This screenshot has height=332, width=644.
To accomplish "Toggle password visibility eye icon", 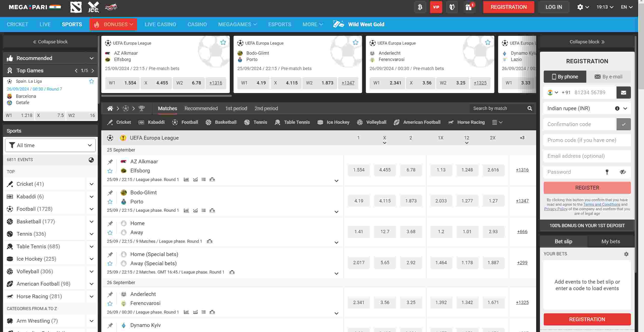I will [x=623, y=172].
